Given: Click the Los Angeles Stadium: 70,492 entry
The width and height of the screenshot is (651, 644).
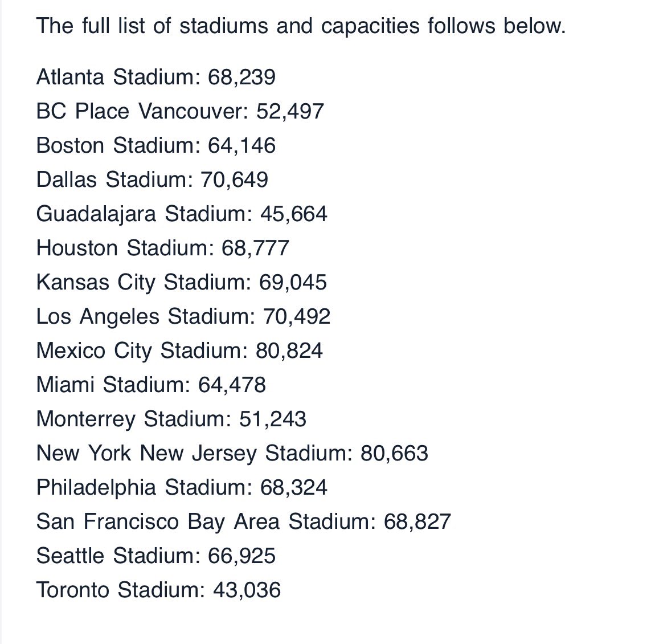Looking at the screenshot, I should click(x=183, y=317).
